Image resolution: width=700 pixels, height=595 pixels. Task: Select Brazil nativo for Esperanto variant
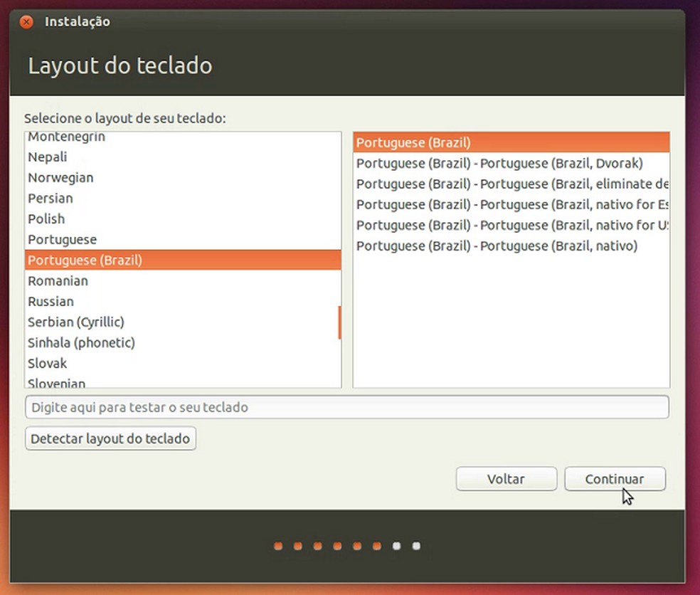coord(511,204)
